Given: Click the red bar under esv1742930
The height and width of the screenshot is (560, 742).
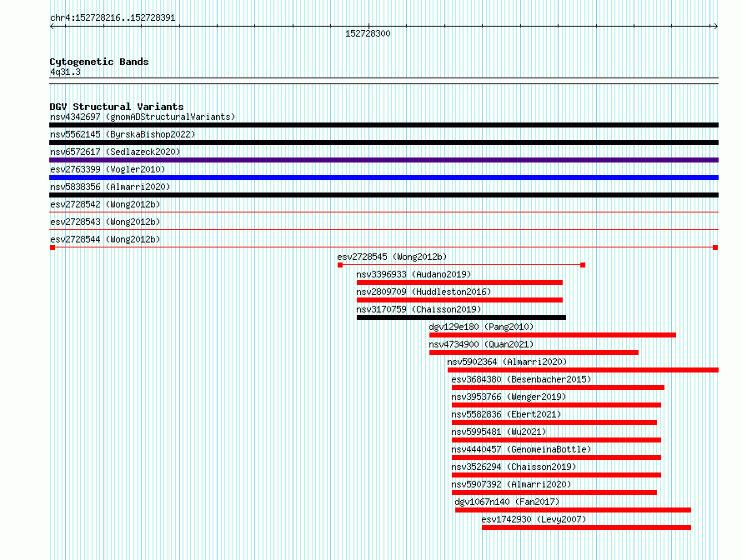Looking at the screenshot, I should [x=586, y=527].
